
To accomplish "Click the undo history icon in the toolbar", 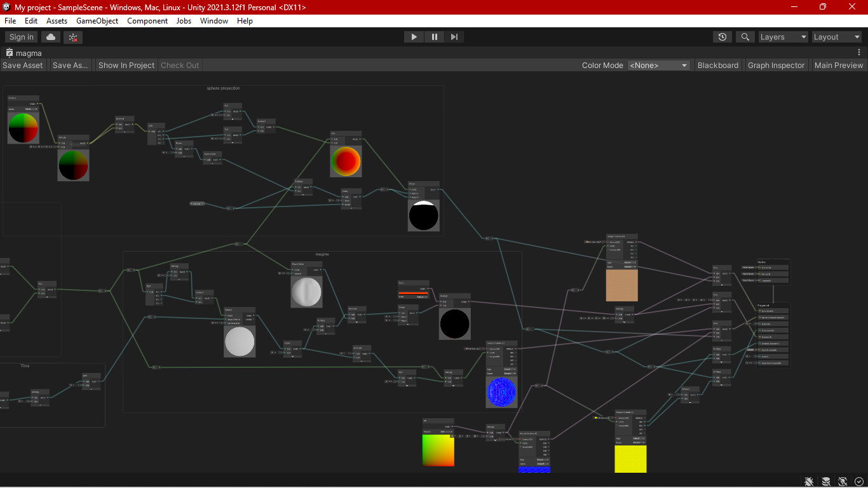I will [722, 37].
